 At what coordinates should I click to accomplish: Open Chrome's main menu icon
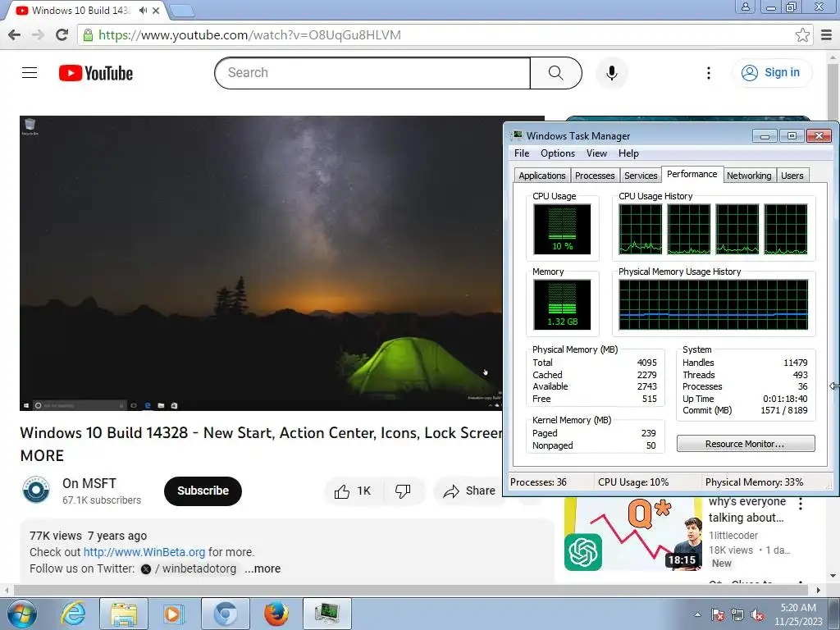click(827, 34)
